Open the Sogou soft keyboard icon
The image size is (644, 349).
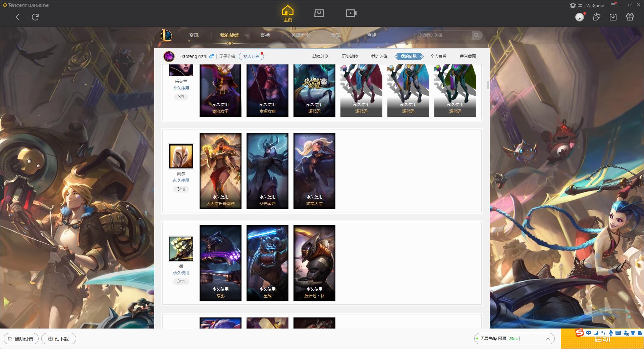[618, 333]
